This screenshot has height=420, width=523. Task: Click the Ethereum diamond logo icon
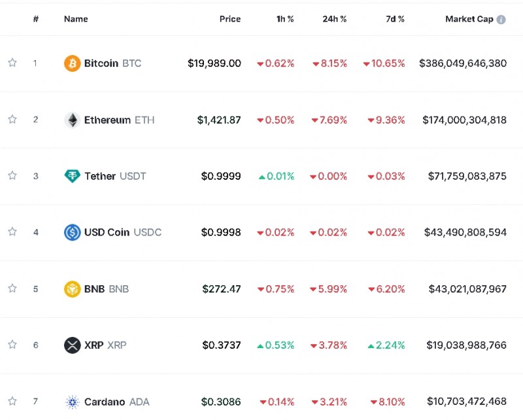[72, 120]
